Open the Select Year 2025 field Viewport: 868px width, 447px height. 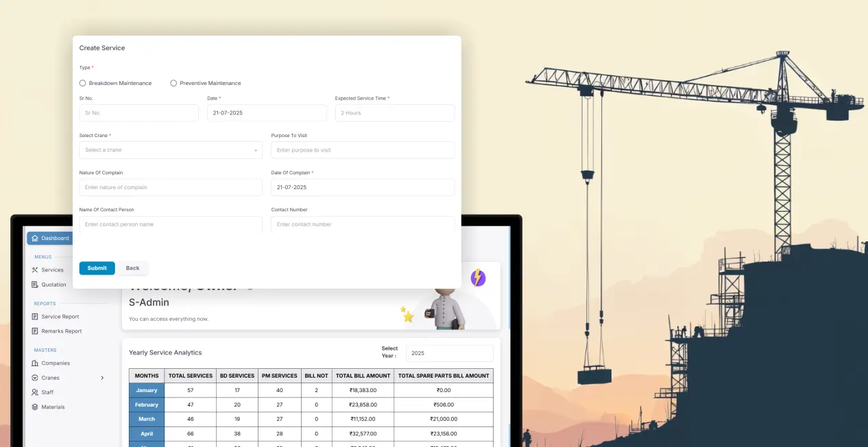[449, 353]
